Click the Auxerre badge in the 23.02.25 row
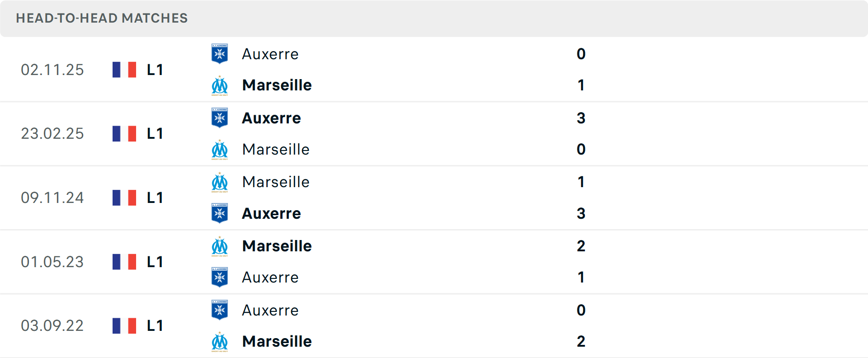868x358 pixels. (x=219, y=118)
